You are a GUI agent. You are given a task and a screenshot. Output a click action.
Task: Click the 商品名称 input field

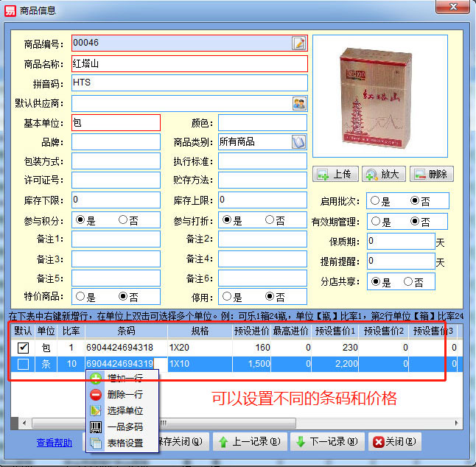click(x=189, y=63)
